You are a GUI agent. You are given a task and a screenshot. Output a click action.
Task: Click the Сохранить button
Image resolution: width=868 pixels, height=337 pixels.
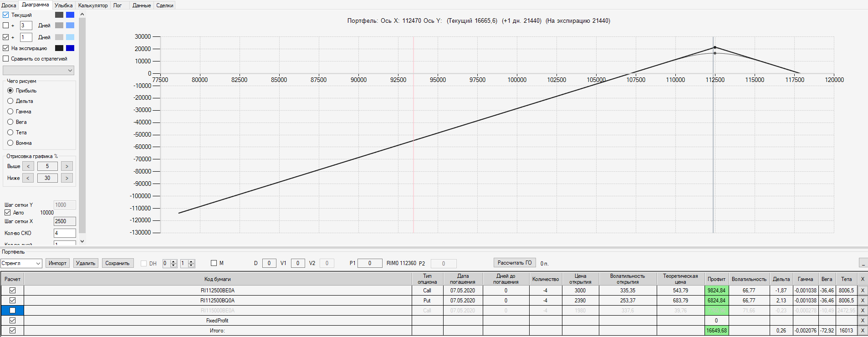click(117, 263)
